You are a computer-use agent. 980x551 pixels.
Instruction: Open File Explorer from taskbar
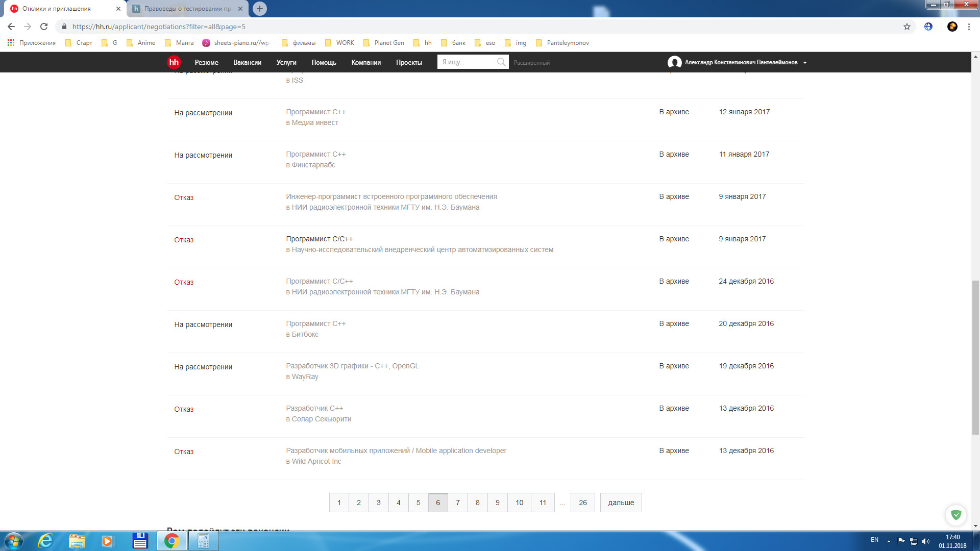pyautogui.click(x=77, y=541)
